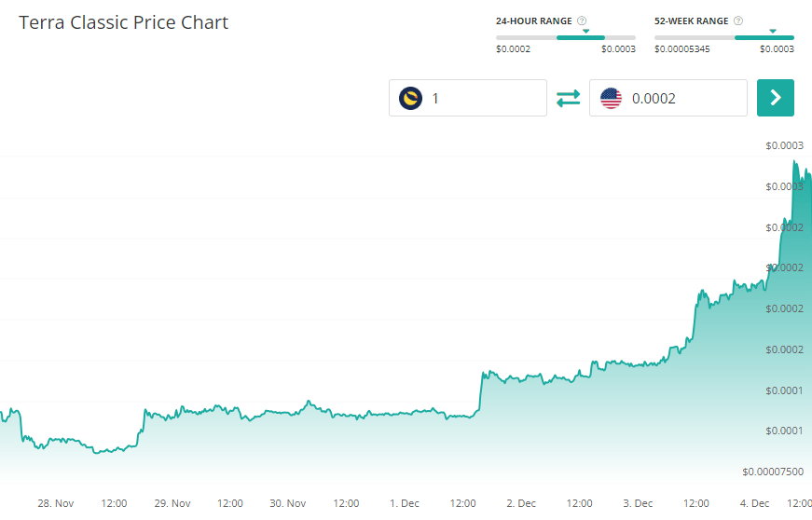The image size is (812, 520).
Task: Click the Terra Classic Price Chart heading
Action: tap(123, 22)
